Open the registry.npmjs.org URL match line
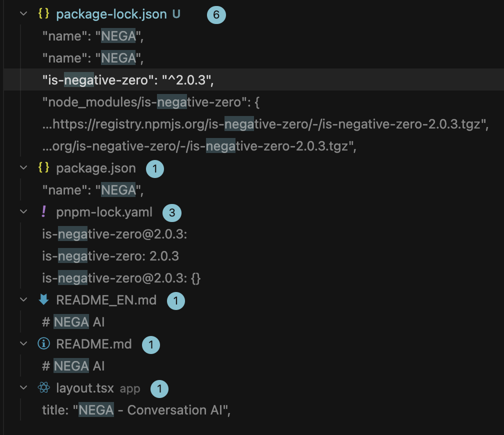 [x=265, y=124]
